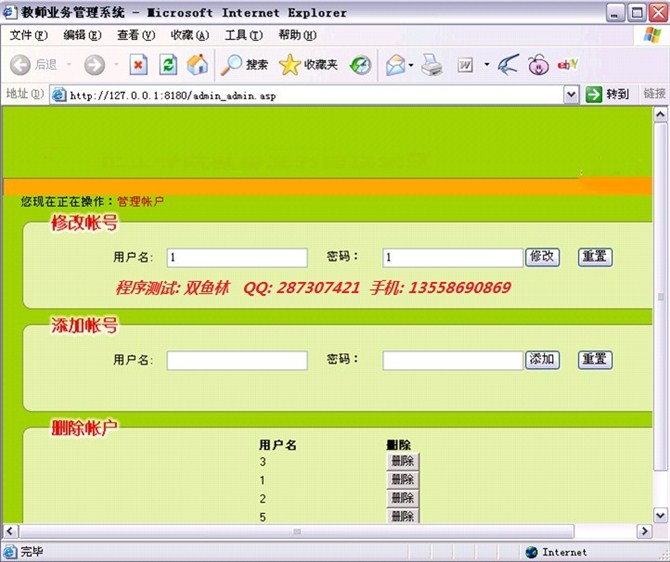Click the Print icon
Screen dimensions: 670x562
432,65
